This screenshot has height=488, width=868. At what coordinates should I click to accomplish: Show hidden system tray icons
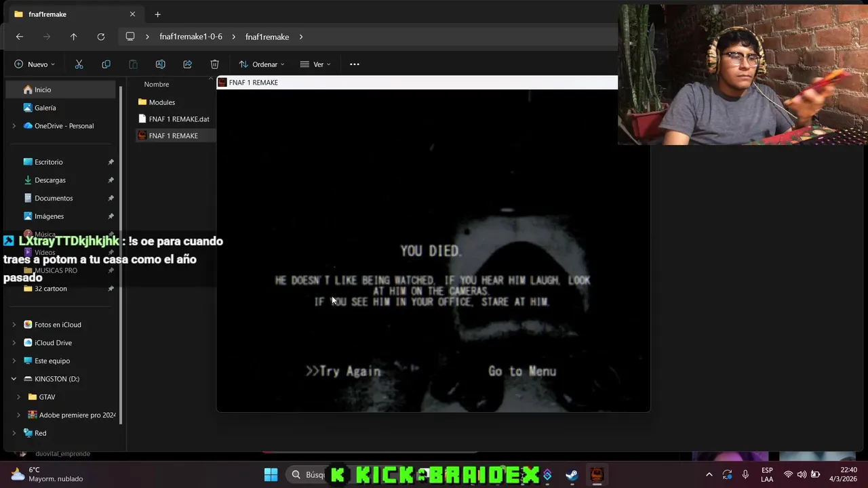click(x=709, y=474)
